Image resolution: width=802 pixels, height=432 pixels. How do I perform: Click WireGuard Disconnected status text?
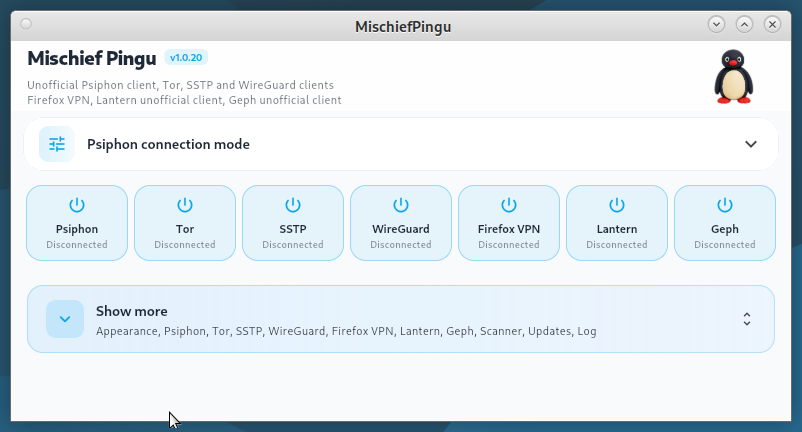(x=400, y=244)
